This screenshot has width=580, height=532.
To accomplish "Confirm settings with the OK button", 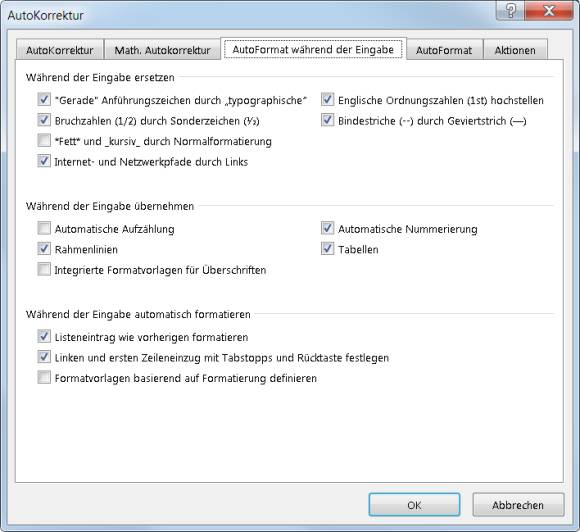I will (414, 505).
